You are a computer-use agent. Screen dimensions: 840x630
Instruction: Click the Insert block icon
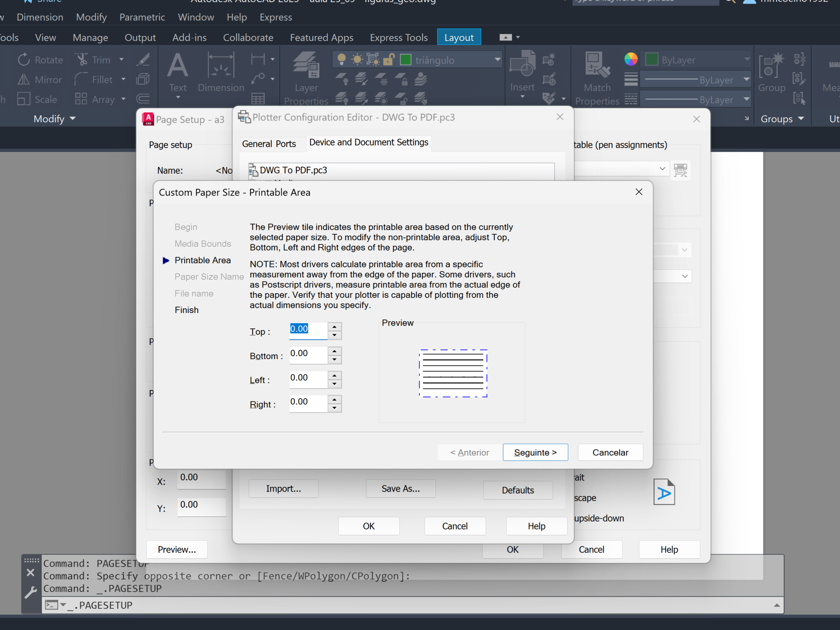(x=522, y=65)
